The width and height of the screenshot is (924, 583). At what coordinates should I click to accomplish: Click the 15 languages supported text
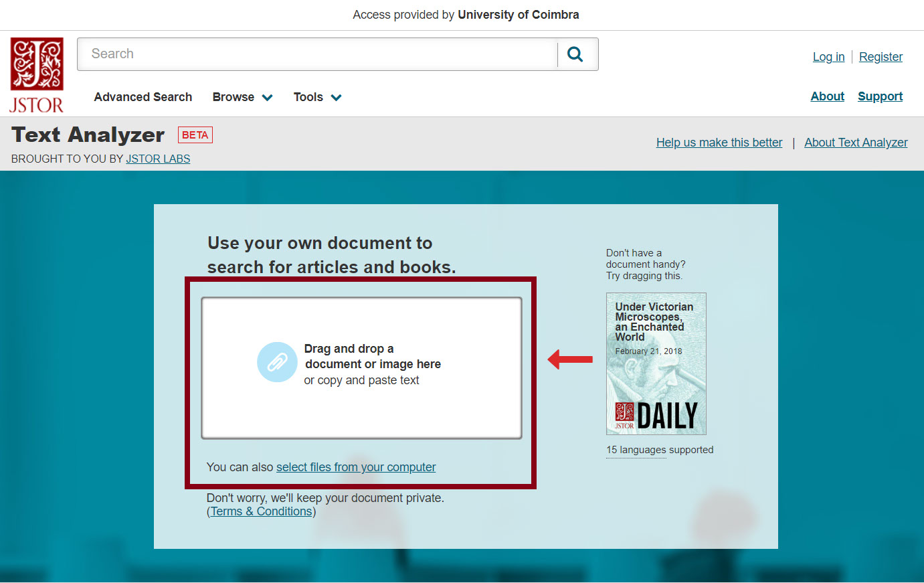[660, 450]
